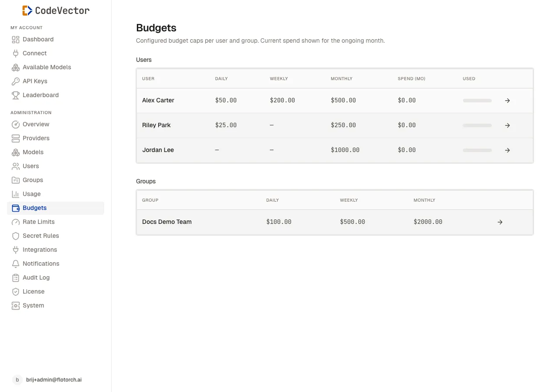The image size is (558, 392).
Task: Click the GROUP column header
Action: (x=150, y=200)
